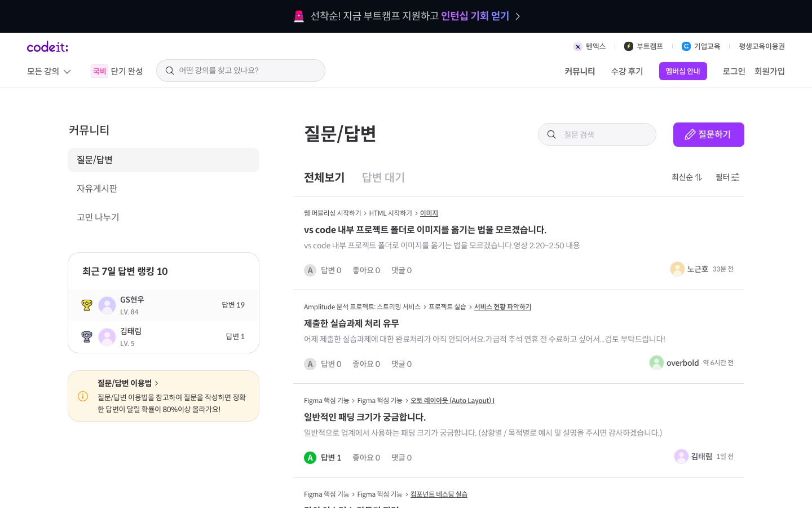This screenshot has width=812, height=508.
Task: Open the 최신순 sort dropdown
Action: [x=687, y=177]
